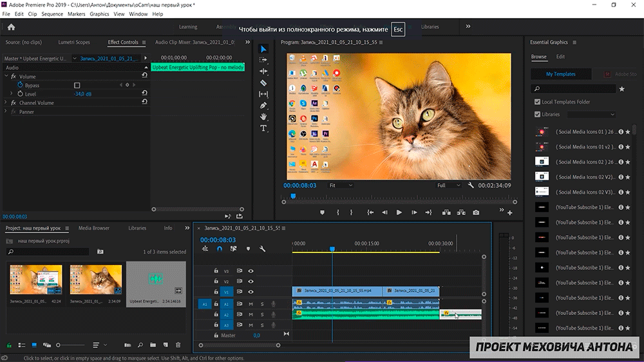The width and height of the screenshot is (644, 362).
Task: Select the Ripple Edit tool
Action: click(263, 71)
